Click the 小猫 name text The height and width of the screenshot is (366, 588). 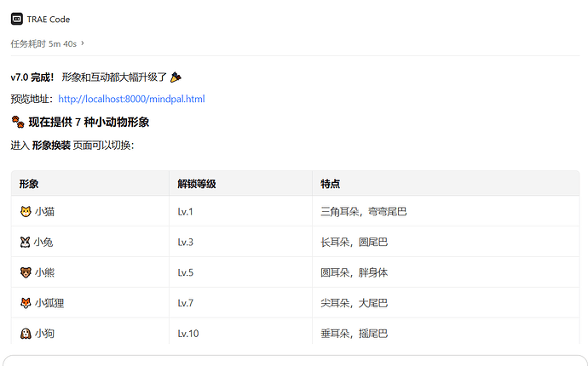(44, 212)
